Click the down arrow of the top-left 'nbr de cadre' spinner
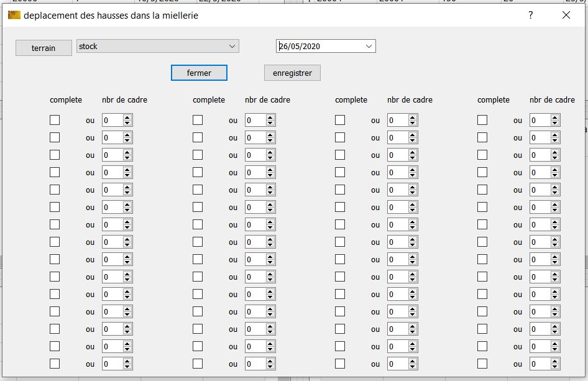This screenshot has height=381, width=588. (127, 123)
